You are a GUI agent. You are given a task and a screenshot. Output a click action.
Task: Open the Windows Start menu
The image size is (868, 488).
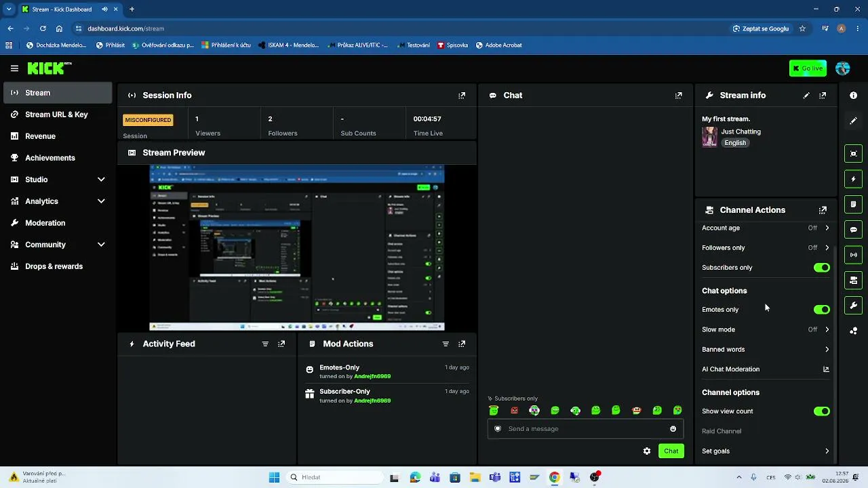274,477
